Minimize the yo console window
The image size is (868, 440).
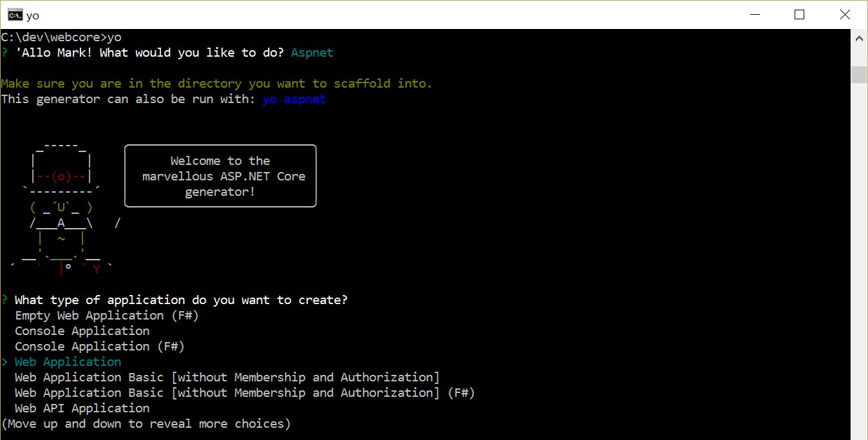(x=754, y=14)
